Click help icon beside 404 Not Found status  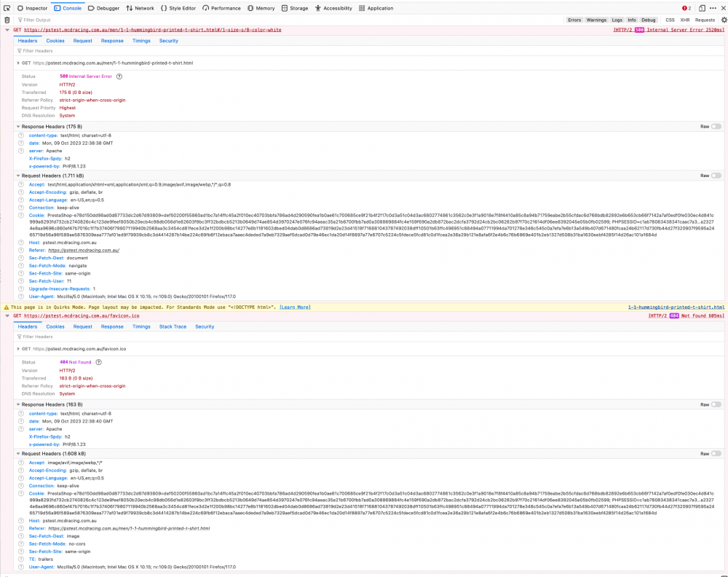[x=98, y=362]
